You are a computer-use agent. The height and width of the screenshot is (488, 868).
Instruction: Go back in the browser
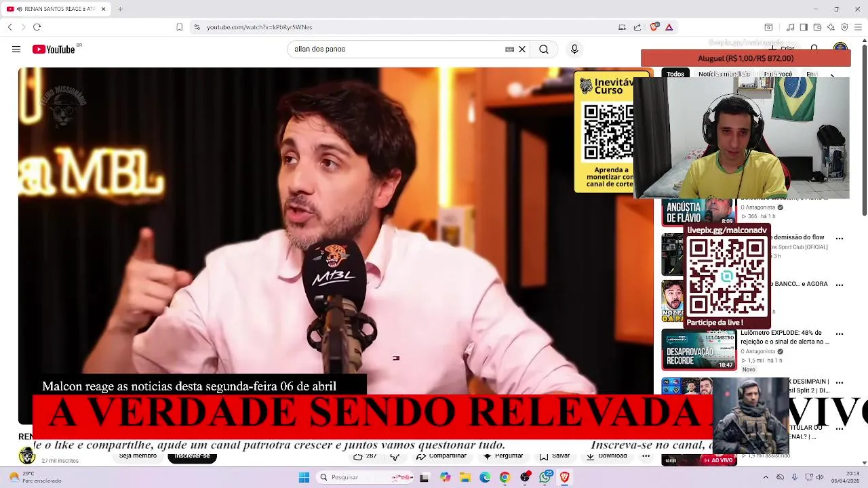point(10,27)
